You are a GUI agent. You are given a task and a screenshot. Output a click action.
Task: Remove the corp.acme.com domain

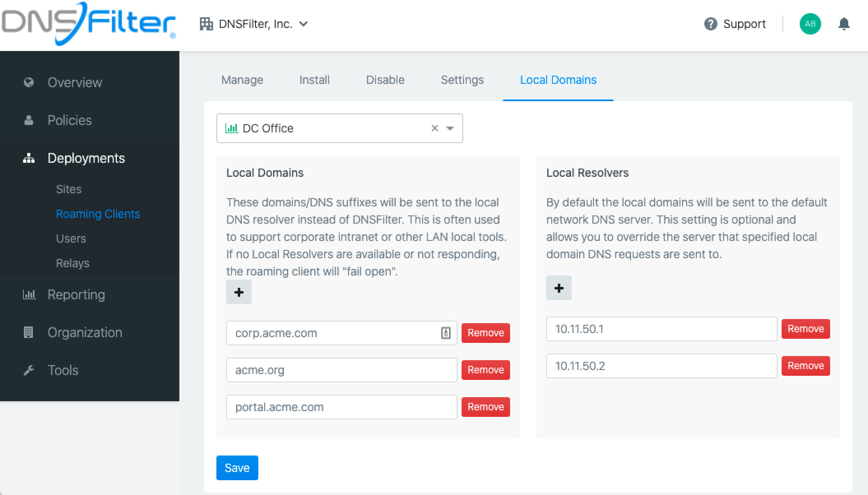click(x=486, y=333)
